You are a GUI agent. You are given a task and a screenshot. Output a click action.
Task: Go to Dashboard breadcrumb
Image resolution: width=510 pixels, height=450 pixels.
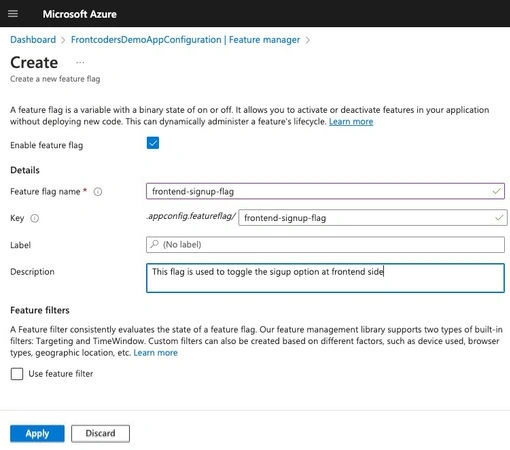[33, 40]
